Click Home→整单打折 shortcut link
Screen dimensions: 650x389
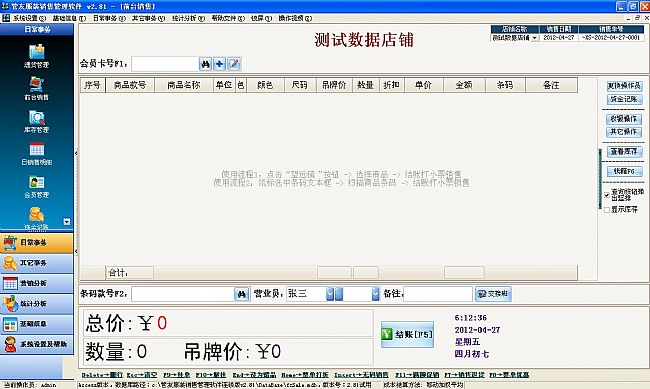[305, 375]
